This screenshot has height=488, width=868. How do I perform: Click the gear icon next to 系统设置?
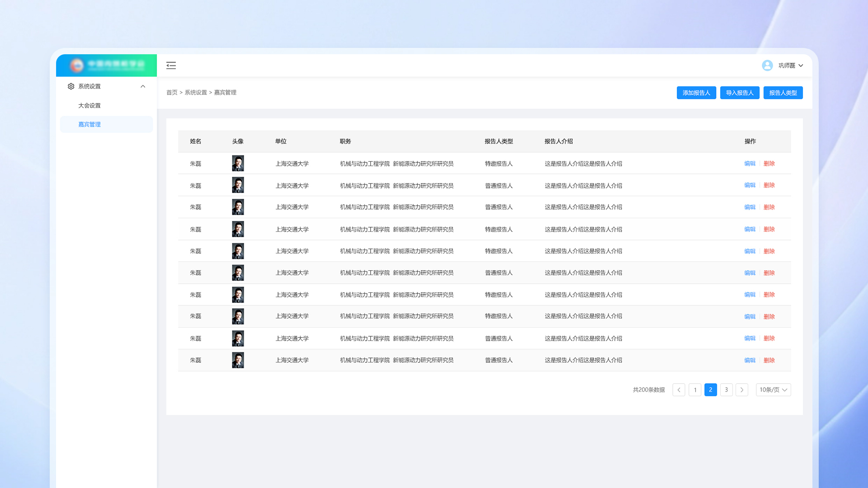point(71,86)
